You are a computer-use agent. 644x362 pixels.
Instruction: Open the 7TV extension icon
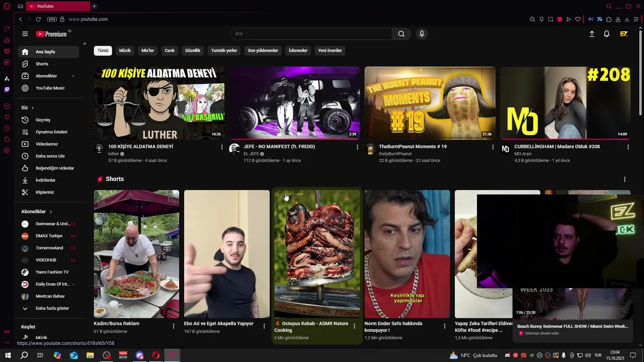(600, 19)
